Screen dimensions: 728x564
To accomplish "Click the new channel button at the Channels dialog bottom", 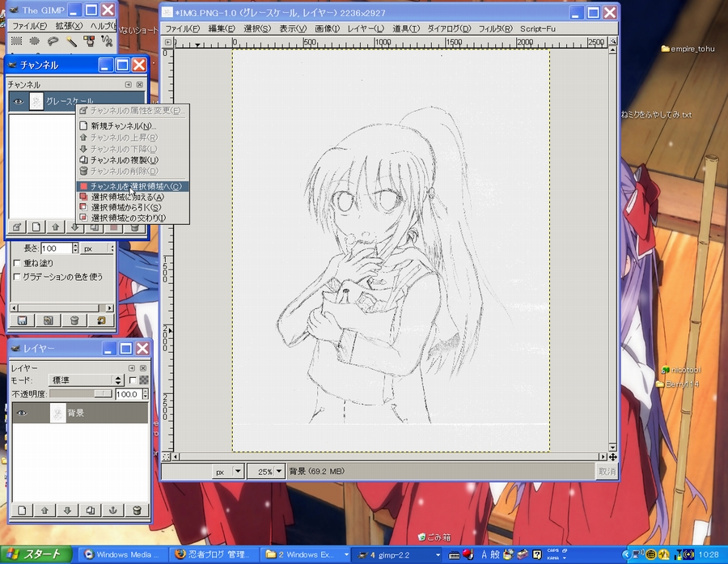I will (36, 227).
